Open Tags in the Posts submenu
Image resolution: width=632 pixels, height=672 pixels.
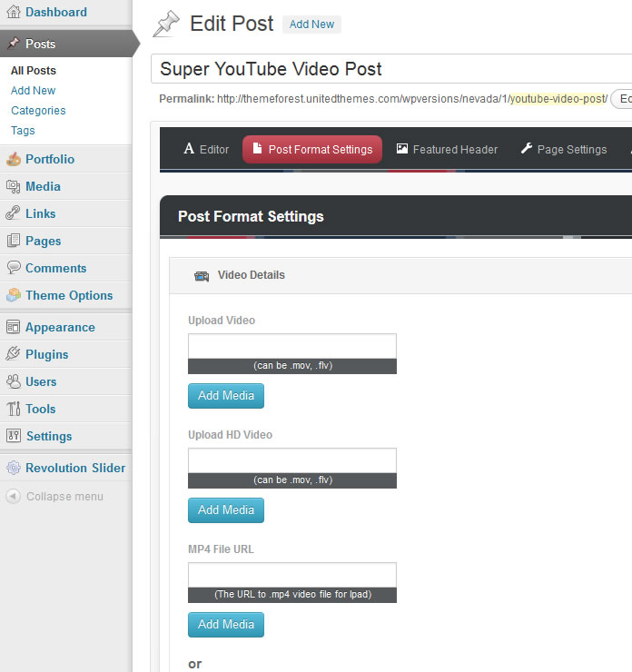(x=23, y=131)
